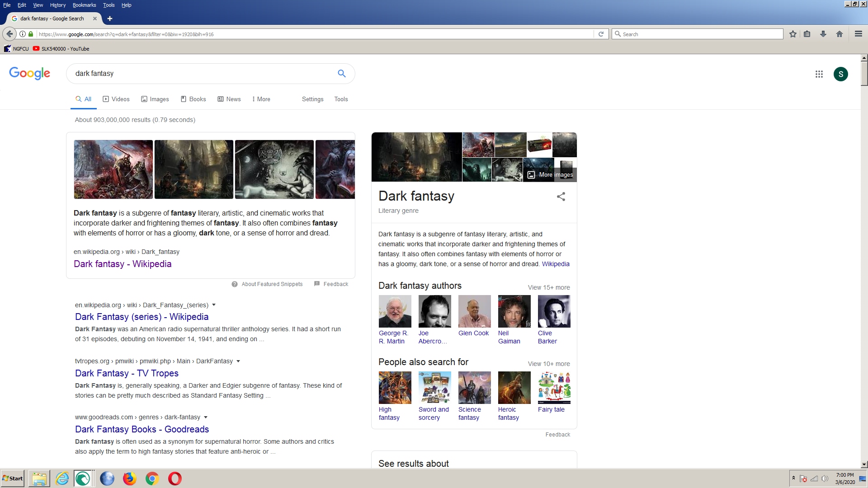The width and height of the screenshot is (868, 488).
Task: Click the volume icon in system tray
Action: tap(825, 479)
